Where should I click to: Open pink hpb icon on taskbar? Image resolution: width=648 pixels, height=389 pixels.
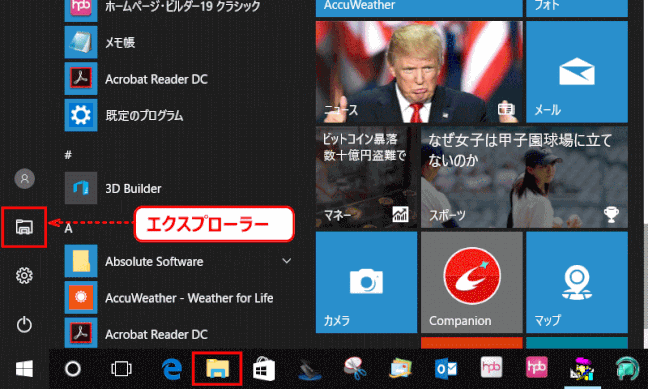(537, 367)
